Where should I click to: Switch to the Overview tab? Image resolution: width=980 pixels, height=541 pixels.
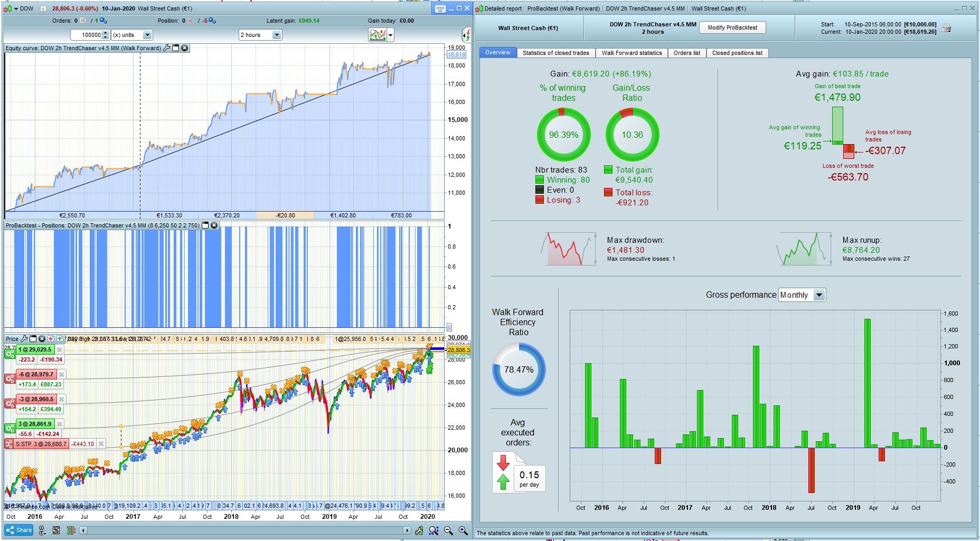[x=498, y=53]
